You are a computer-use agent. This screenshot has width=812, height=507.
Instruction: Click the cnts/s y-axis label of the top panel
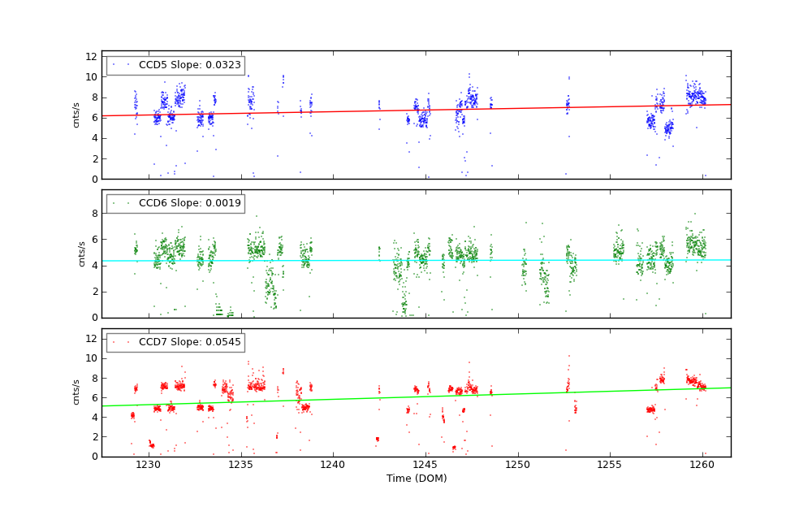77,115
